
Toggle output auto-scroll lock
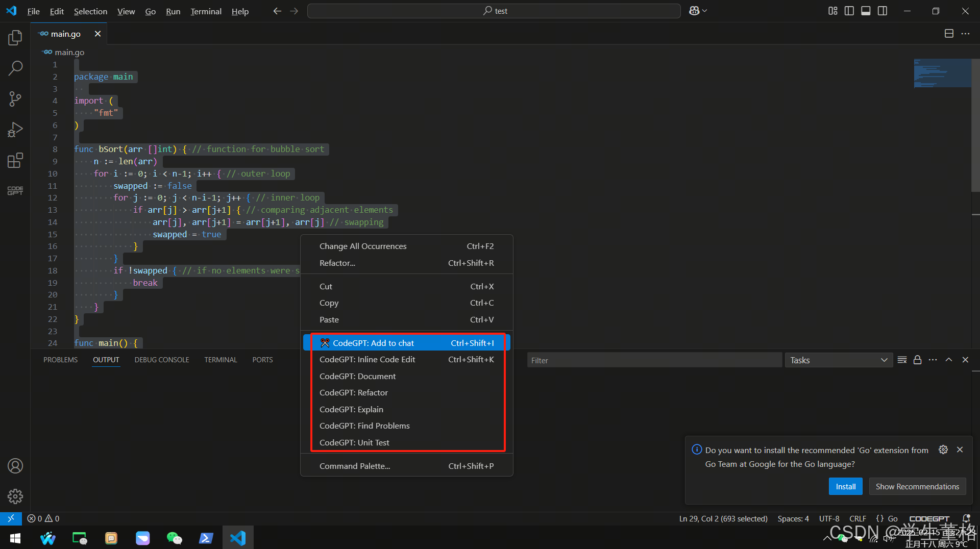click(x=917, y=360)
